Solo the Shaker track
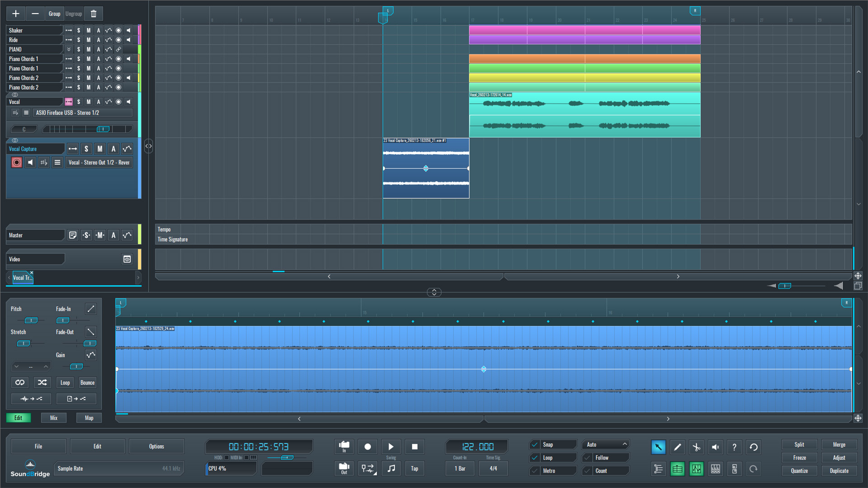This screenshot has width=868, height=488. [x=79, y=30]
